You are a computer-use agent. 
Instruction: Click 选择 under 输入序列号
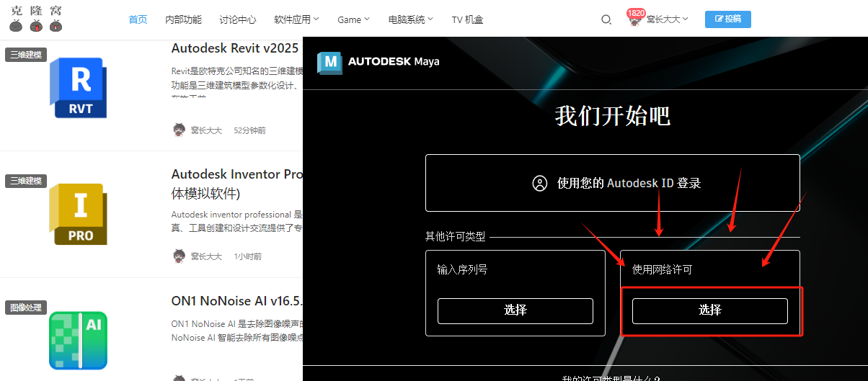(x=515, y=311)
